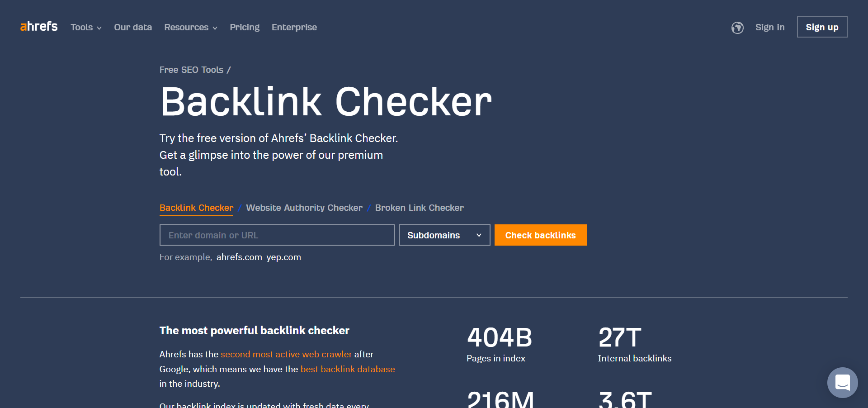Open the Enterprise page
Image resolution: width=868 pixels, height=408 pixels.
point(294,27)
